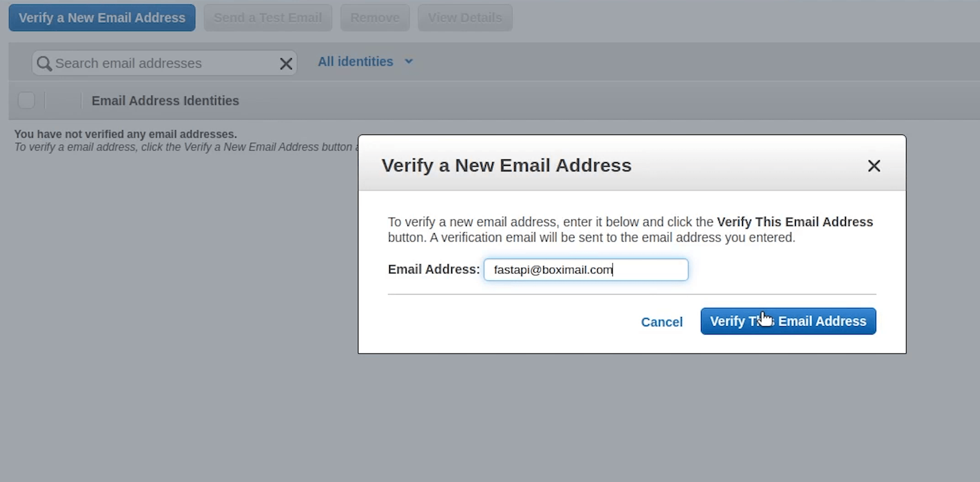Clear search with the X icon

[286, 64]
